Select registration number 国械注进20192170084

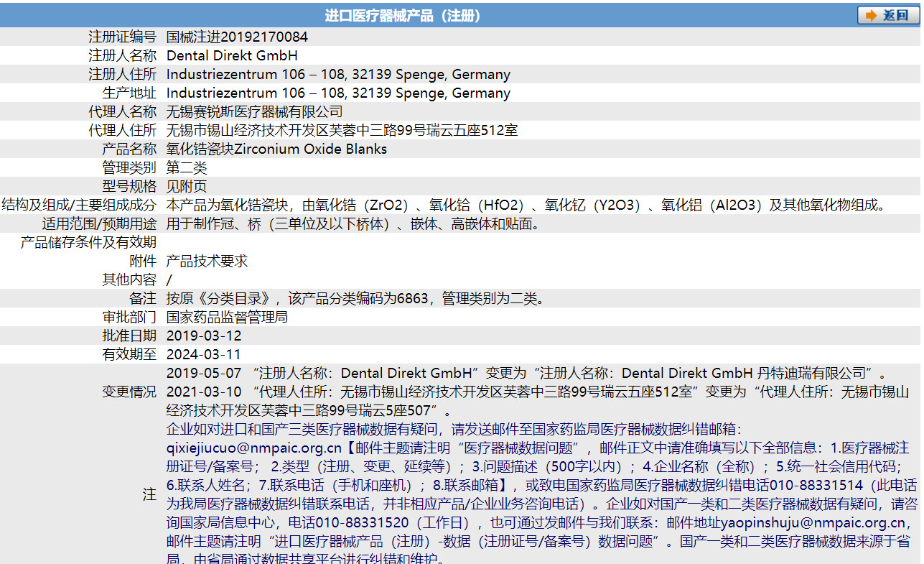(237, 37)
